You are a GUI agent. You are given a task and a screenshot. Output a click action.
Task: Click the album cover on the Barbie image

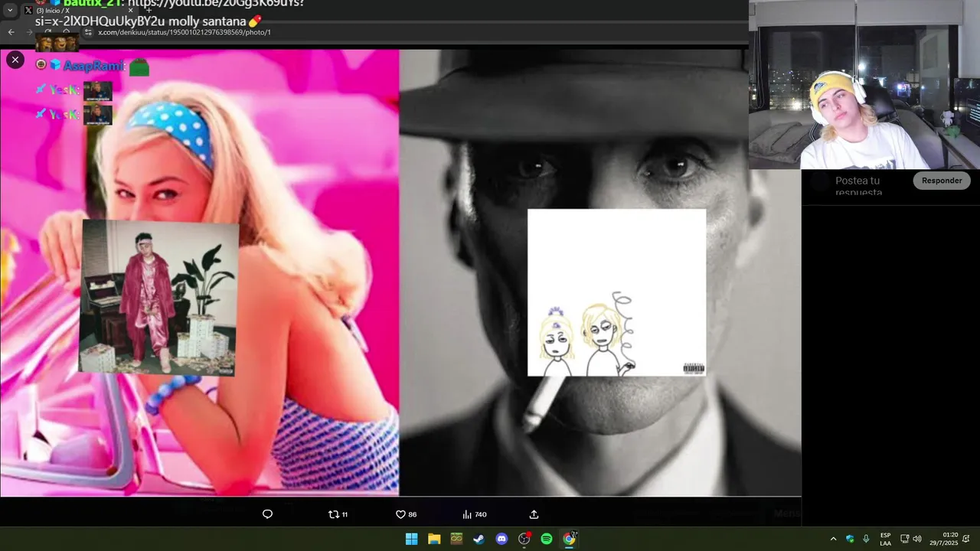coord(158,298)
